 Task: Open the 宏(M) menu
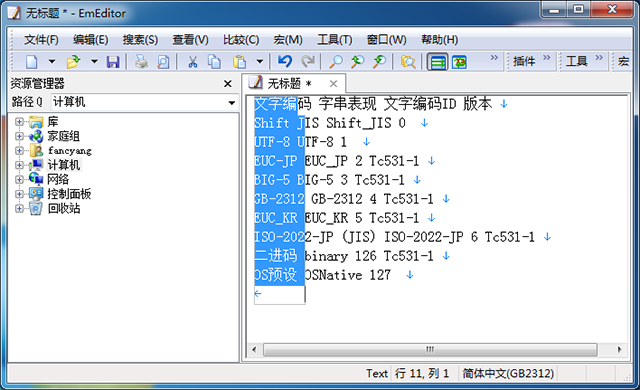288,40
